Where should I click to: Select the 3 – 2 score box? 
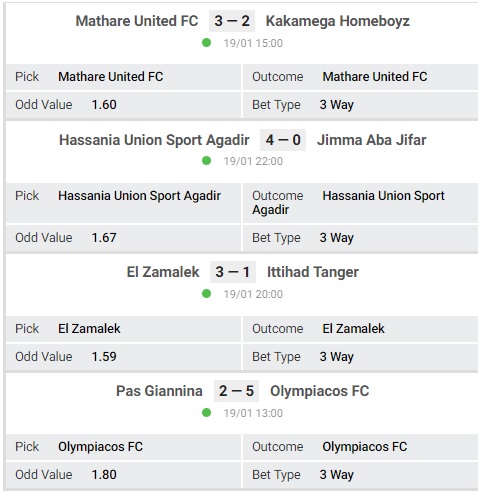[x=232, y=21]
